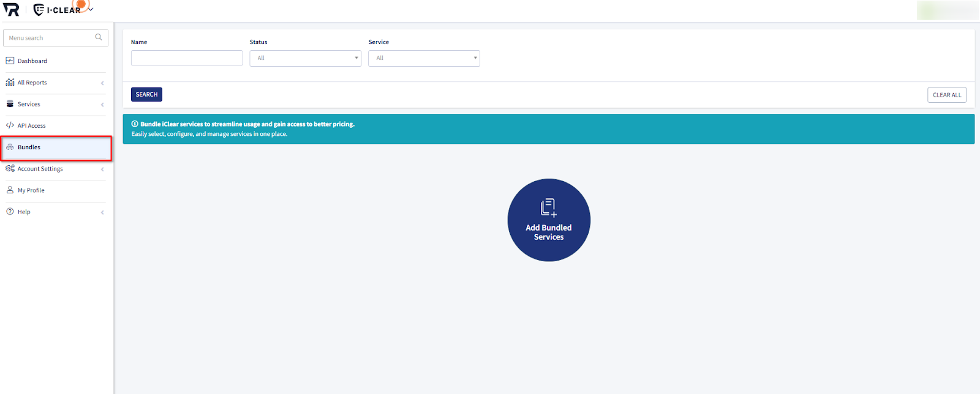Screen dimensions: 980x394
Task: Click the Help question-mark icon
Action: pyautogui.click(x=10, y=212)
